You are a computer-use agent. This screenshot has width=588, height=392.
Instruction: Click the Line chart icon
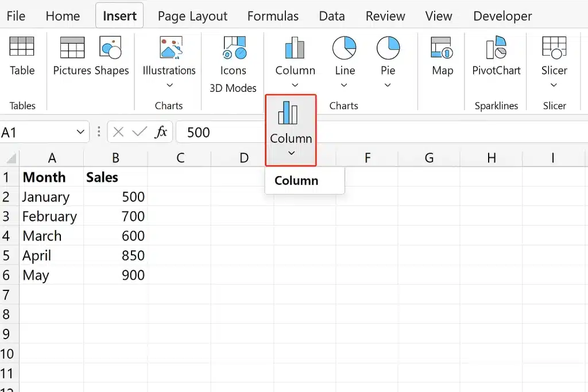click(345, 48)
